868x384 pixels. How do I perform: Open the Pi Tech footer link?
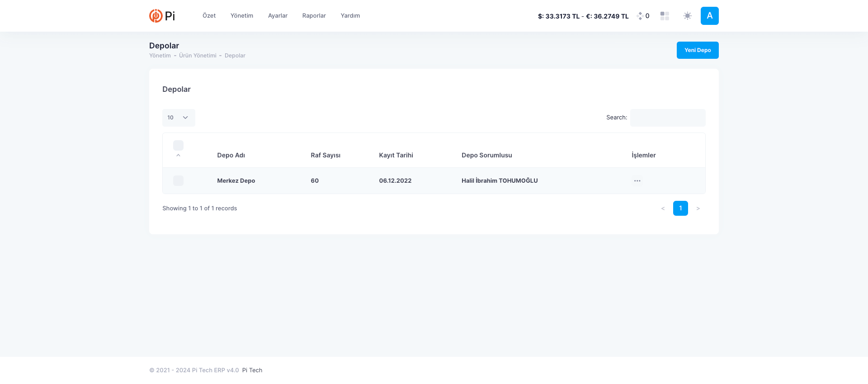(252, 370)
